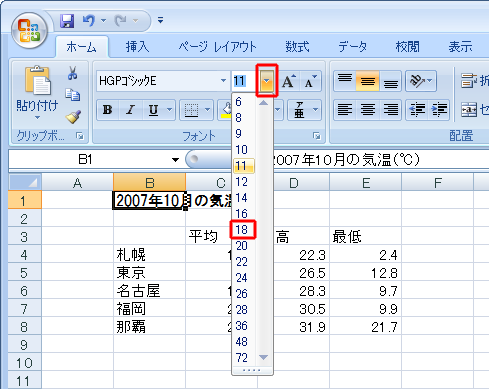Image resolution: width=489 pixels, height=389 pixels.
Task: Copy the selection with the Copy icon
Action: [x=73, y=95]
